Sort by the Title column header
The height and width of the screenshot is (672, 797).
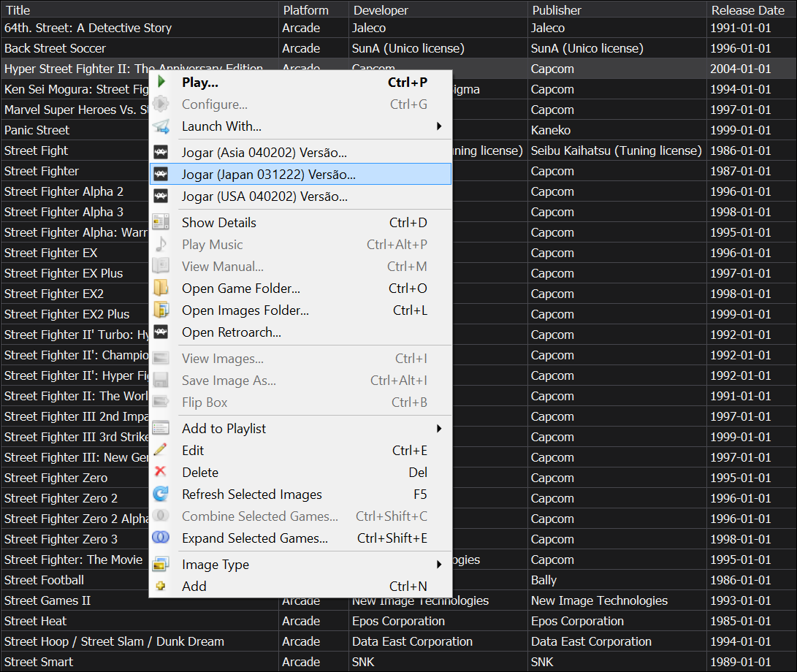pyautogui.click(x=140, y=9)
